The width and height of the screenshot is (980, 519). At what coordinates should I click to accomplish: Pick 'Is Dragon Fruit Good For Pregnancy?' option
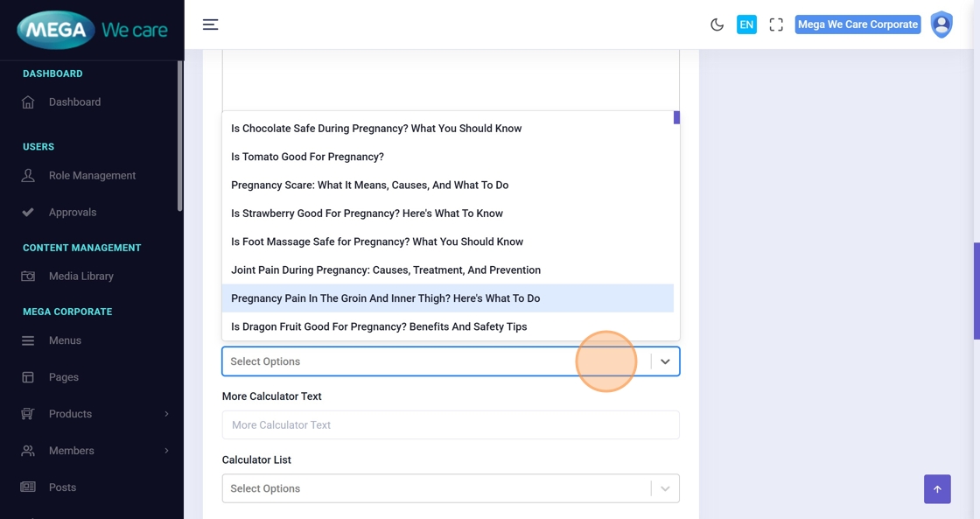379,326
